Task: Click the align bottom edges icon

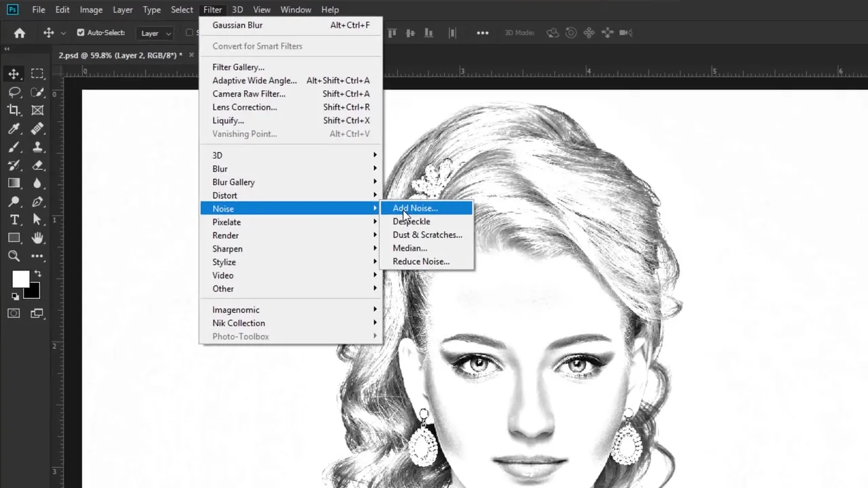Action: (428, 33)
